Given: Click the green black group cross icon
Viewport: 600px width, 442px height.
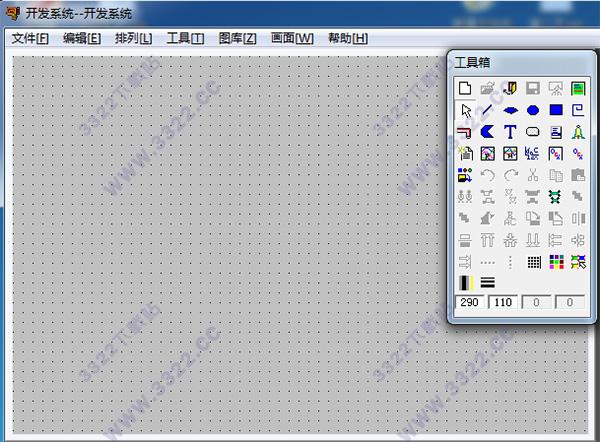Looking at the screenshot, I should [555, 197].
